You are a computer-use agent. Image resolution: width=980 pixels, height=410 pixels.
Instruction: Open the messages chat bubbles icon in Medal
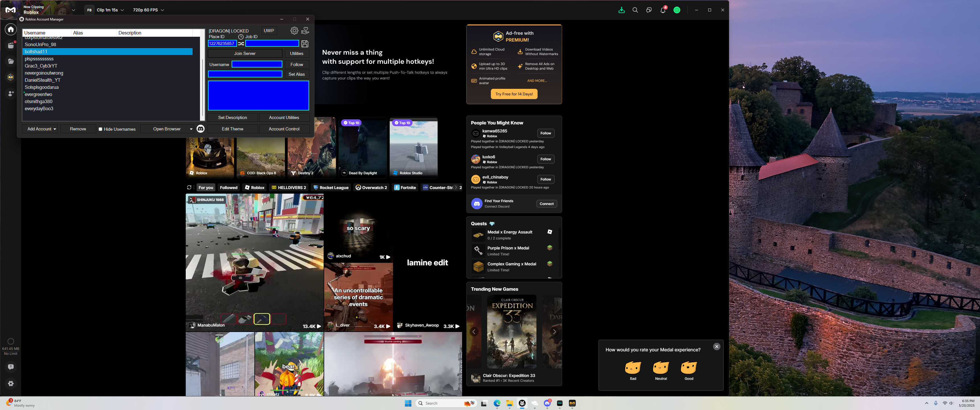[649, 10]
